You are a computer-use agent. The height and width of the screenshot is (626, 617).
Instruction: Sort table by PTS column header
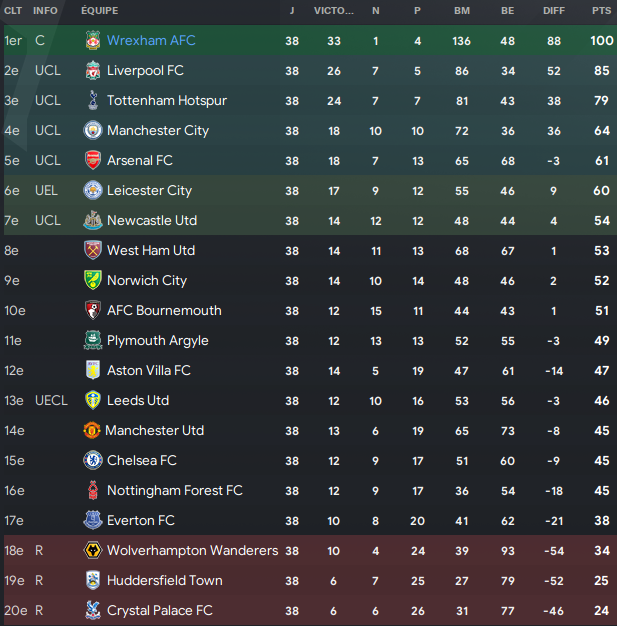[601, 11]
